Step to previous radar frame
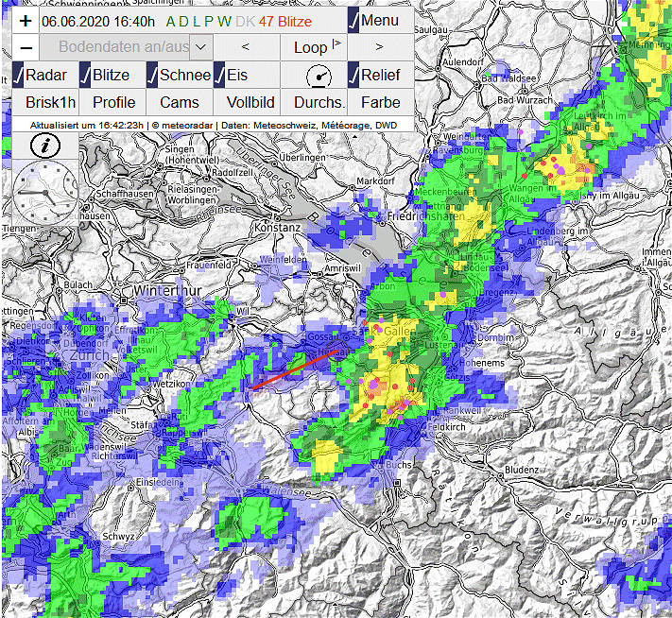The image size is (672, 618). (246, 47)
